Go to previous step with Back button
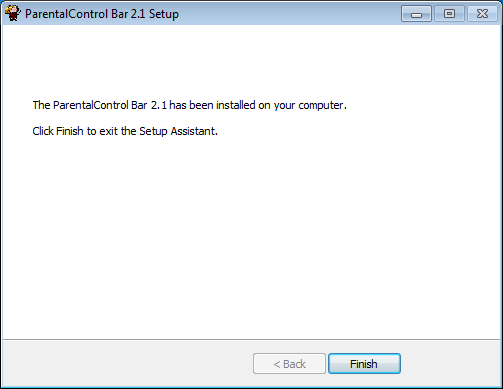This screenshot has width=503, height=389. 289,363
